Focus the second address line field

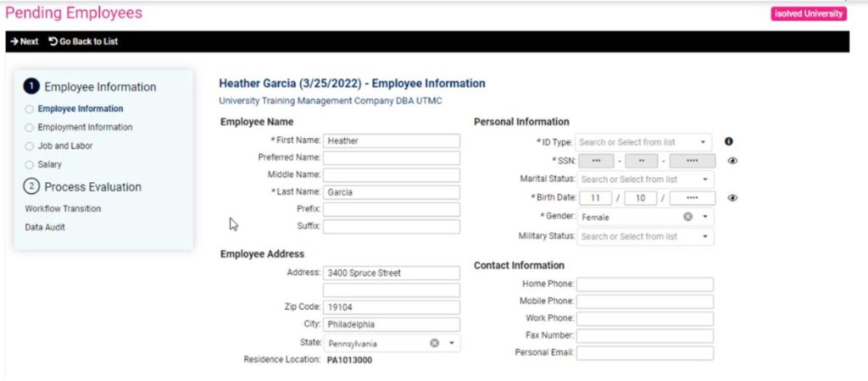point(392,290)
